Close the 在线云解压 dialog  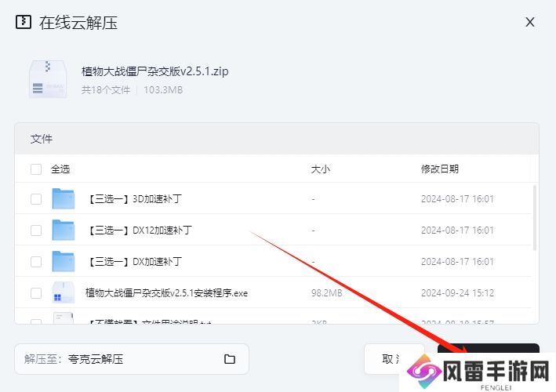[530, 22]
